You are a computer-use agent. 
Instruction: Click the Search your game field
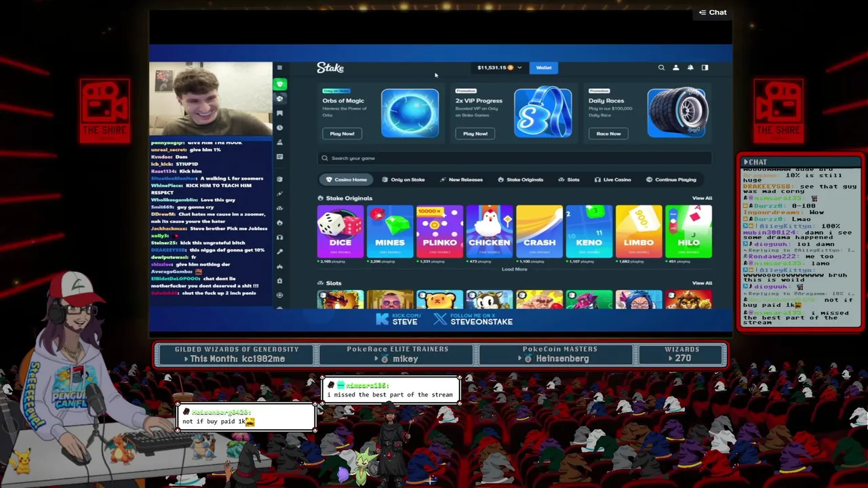(x=515, y=158)
